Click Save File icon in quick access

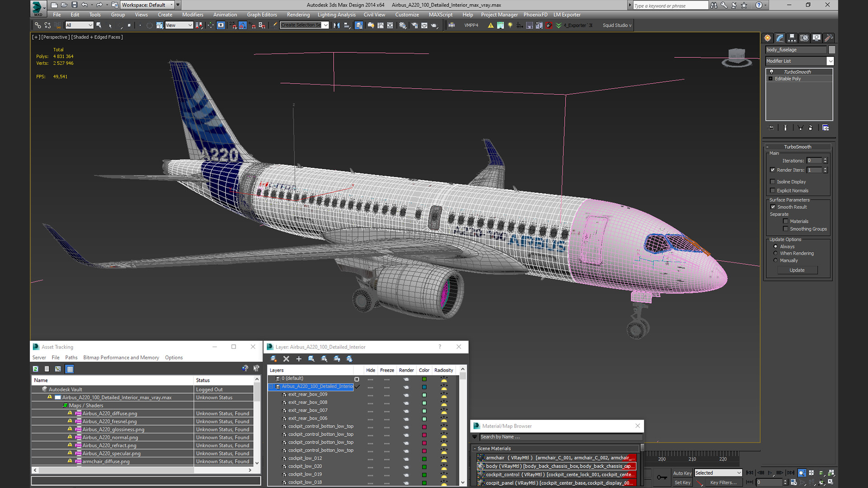tap(75, 5)
